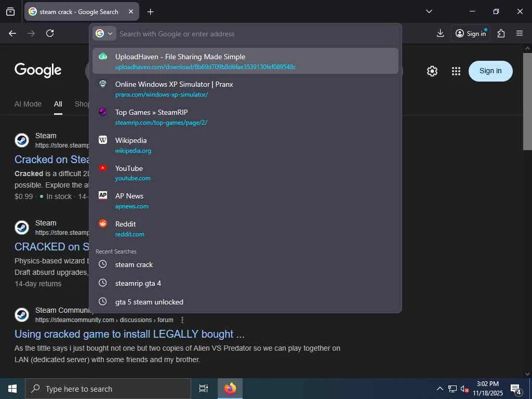Click the Google logo
The height and width of the screenshot is (399, 532).
click(x=38, y=70)
